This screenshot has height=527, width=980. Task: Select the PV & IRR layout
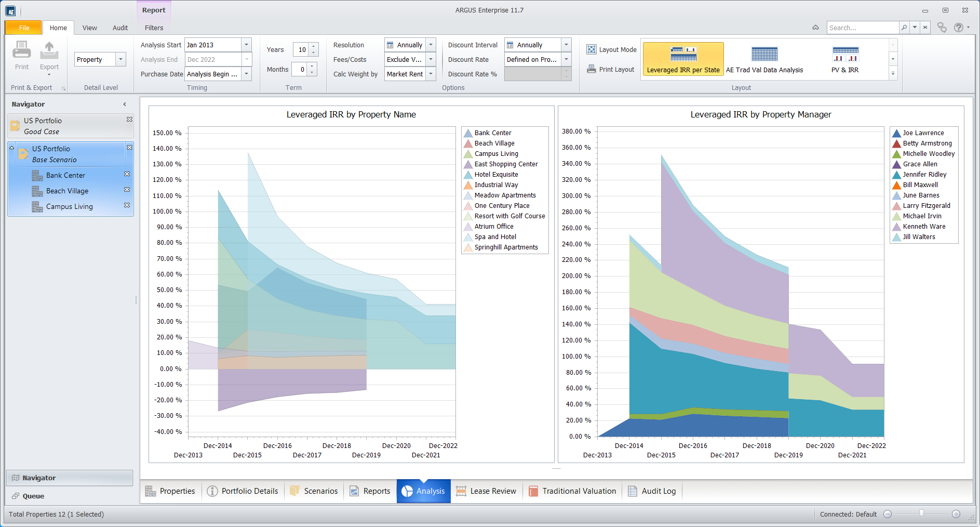844,59
